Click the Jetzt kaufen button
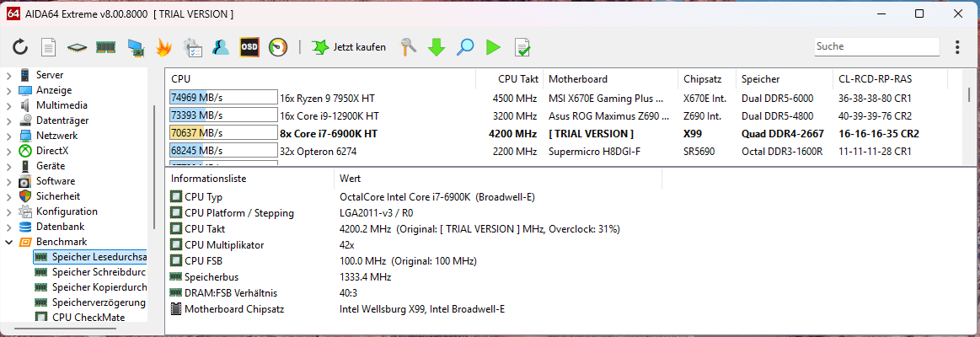Screen dimensions: 980x337 click(350, 47)
